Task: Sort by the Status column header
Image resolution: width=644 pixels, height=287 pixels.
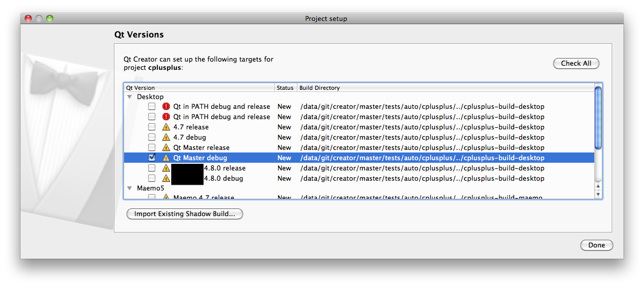Action: click(x=286, y=88)
